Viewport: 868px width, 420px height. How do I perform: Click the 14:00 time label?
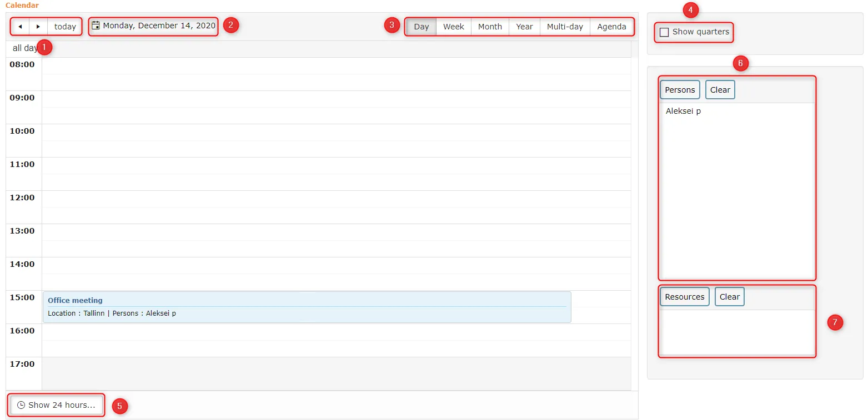click(22, 264)
